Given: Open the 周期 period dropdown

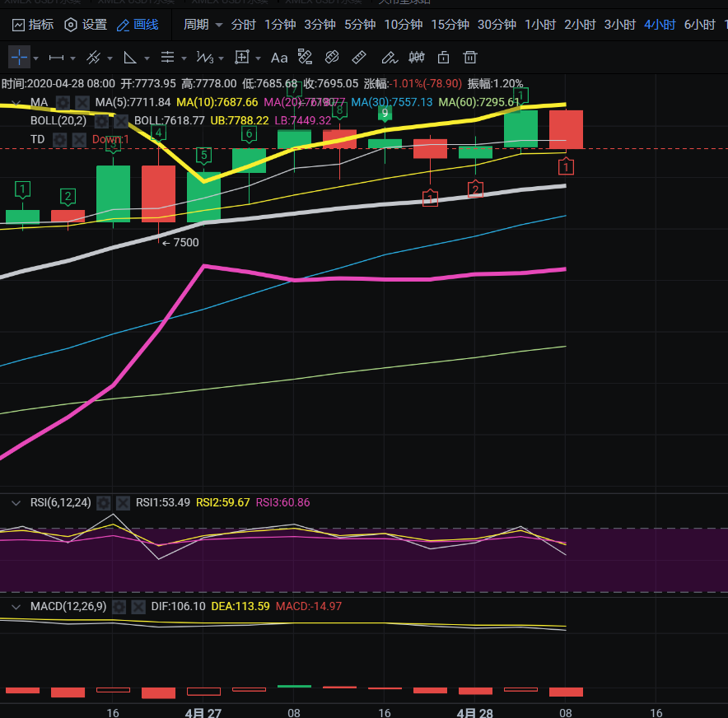Looking at the screenshot, I should tap(203, 25).
